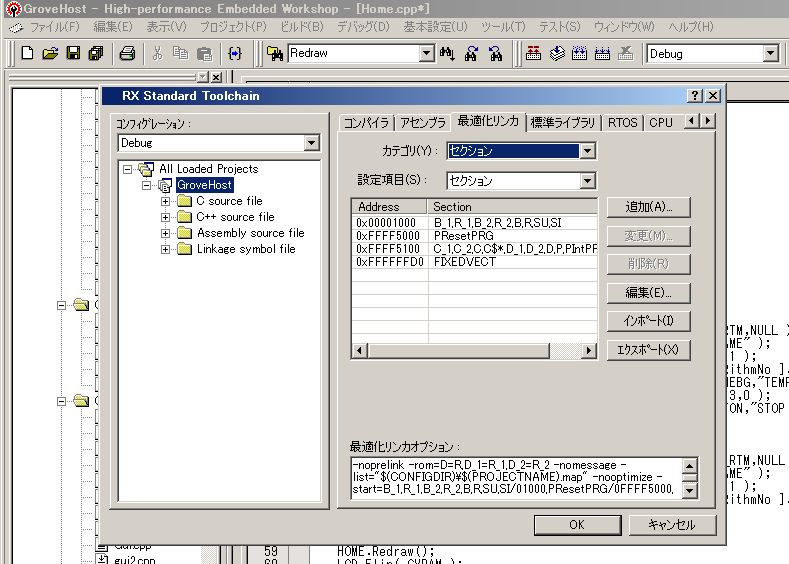Expand the Assembly source file folder
The width and height of the screenshot is (789, 564).
click(165, 233)
